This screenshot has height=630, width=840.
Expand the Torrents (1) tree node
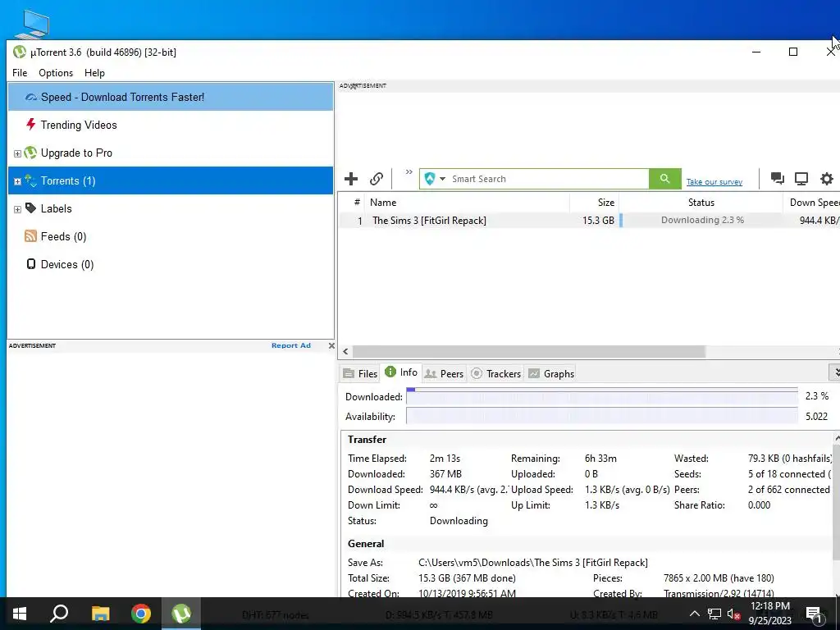(x=17, y=181)
